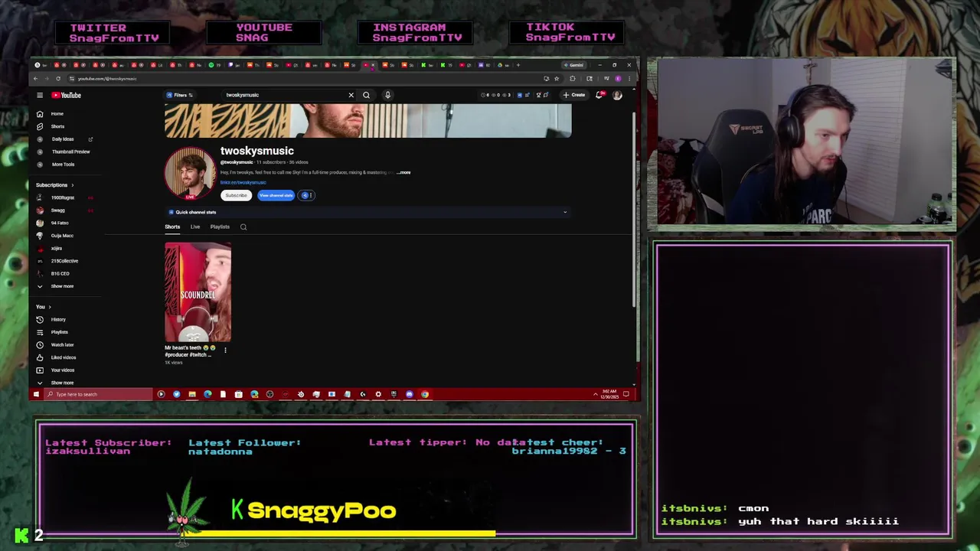Open the options menu on Mr beast's teeth short
The height and width of the screenshot is (551, 980).
tap(225, 350)
